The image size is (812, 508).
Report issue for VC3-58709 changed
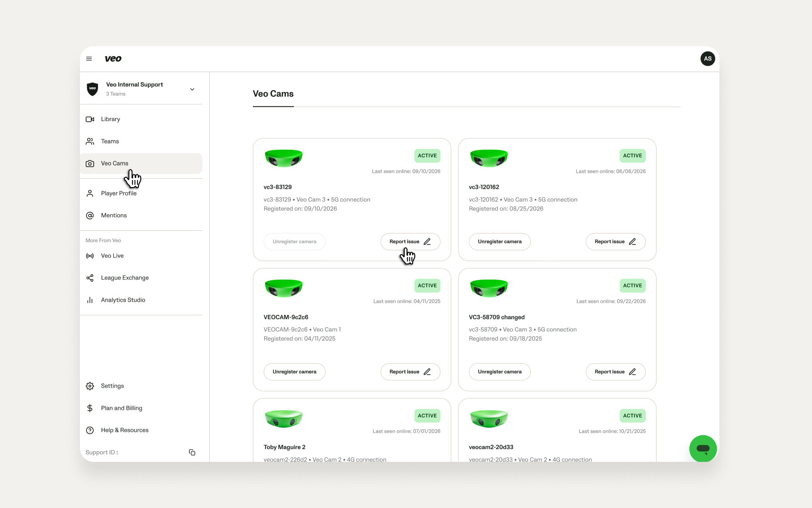pyautogui.click(x=615, y=372)
